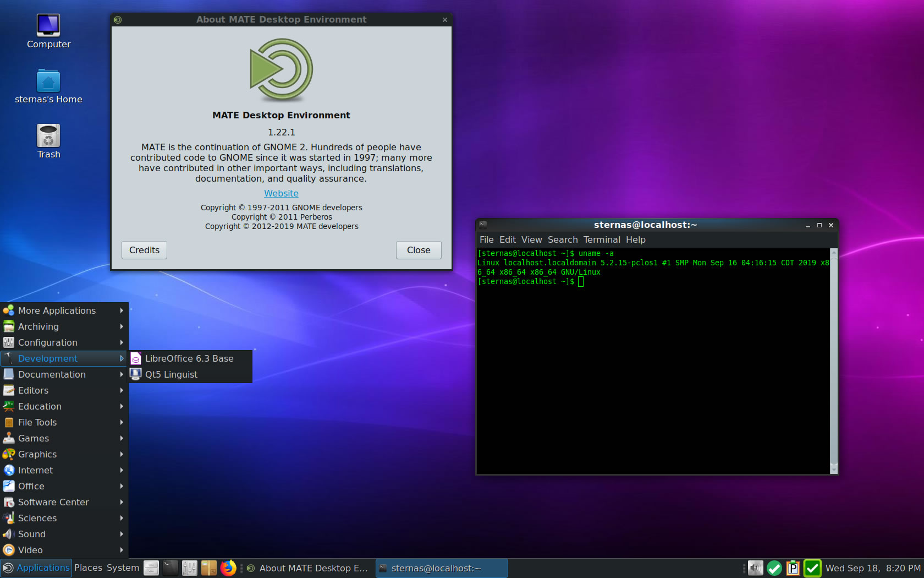Switch to sternas@localhost taskbar entry
The image size is (924, 578).
(x=442, y=568)
